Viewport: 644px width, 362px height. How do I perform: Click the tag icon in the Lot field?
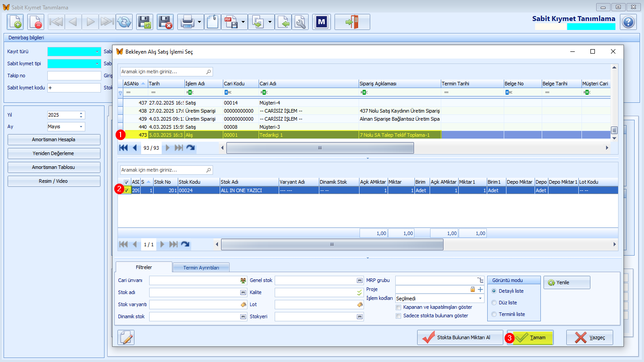tap(360, 304)
